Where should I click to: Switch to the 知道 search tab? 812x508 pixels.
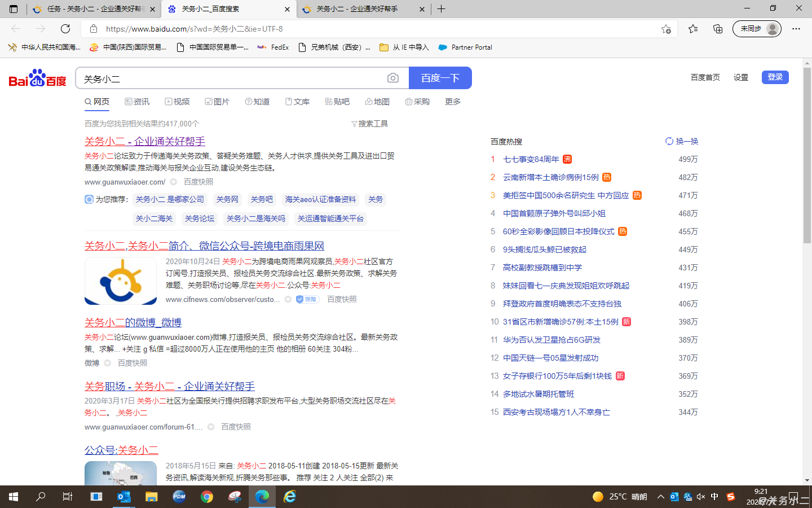click(x=257, y=102)
